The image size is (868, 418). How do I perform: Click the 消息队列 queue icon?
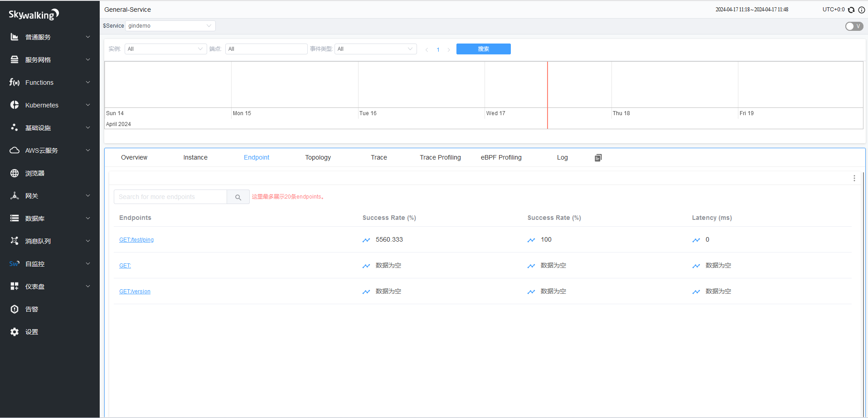15,241
